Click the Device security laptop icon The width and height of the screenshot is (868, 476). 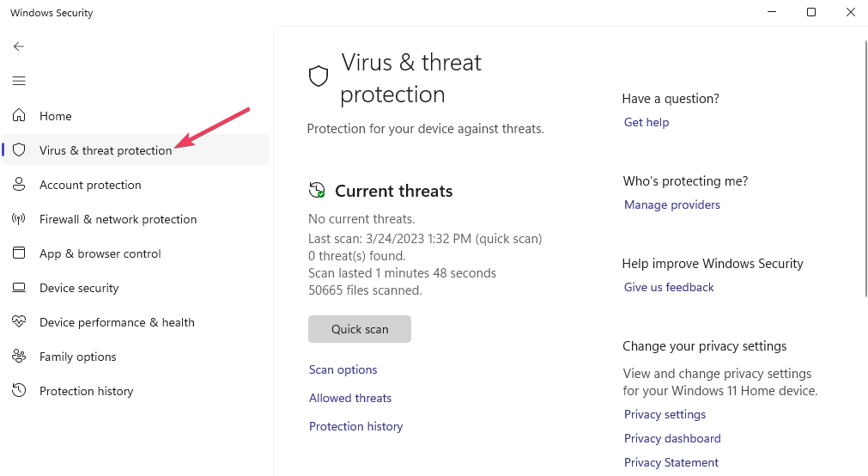(19, 288)
